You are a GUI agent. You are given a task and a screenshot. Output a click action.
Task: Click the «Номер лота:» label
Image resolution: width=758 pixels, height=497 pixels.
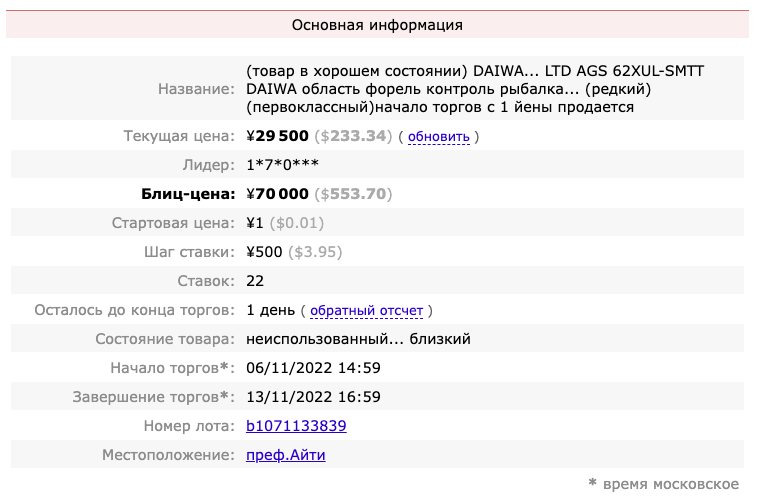[x=188, y=426]
